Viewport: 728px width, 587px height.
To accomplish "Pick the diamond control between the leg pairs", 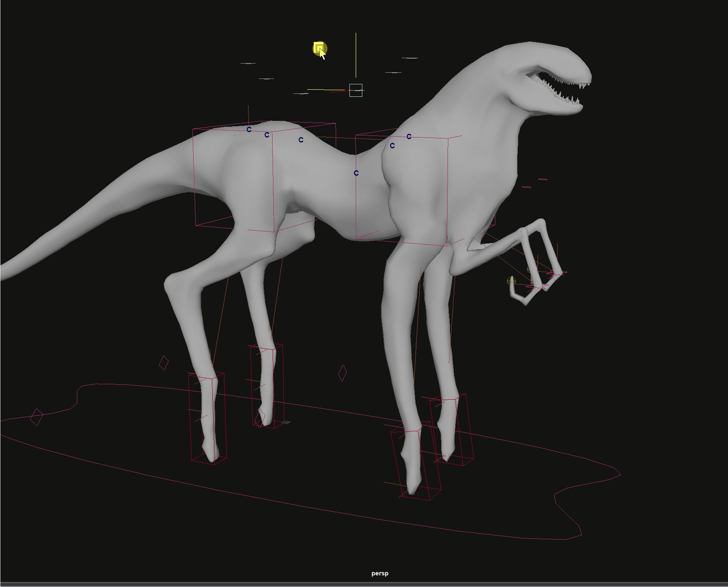I will (x=342, y=373).
